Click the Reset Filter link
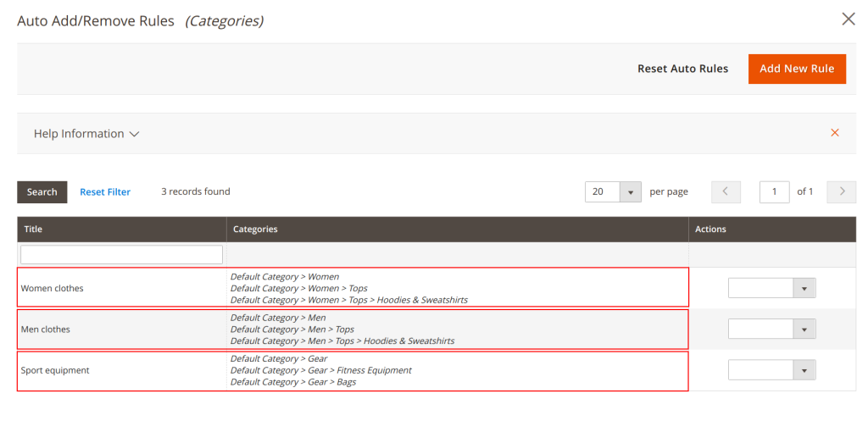The image size is (868, 432). 105,192
